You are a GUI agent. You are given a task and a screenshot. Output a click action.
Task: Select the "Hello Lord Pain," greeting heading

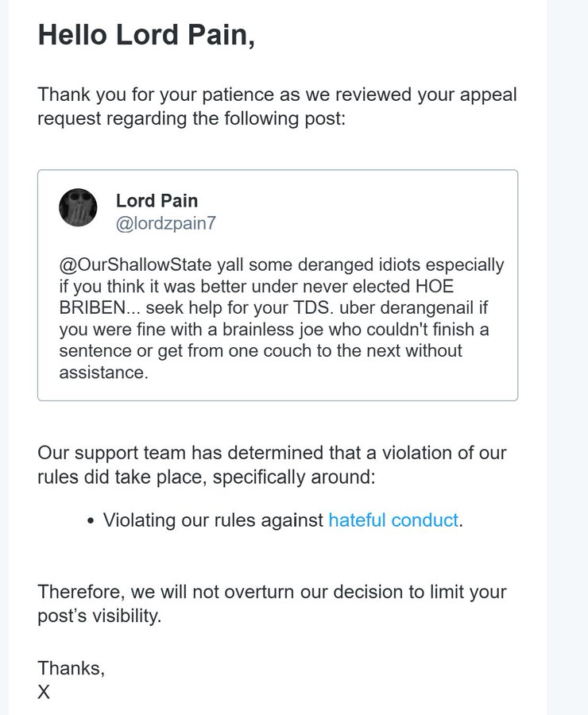click(x=146, y=35)
